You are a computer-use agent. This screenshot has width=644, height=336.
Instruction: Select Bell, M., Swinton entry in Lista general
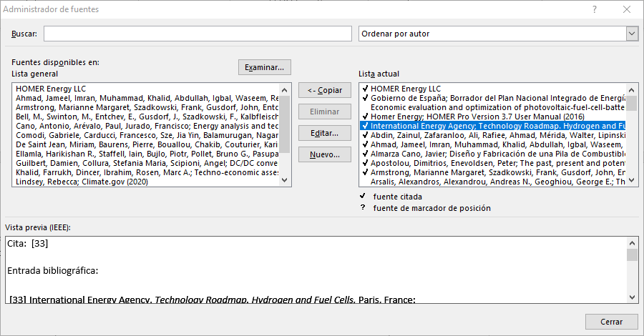click(147, 117)
